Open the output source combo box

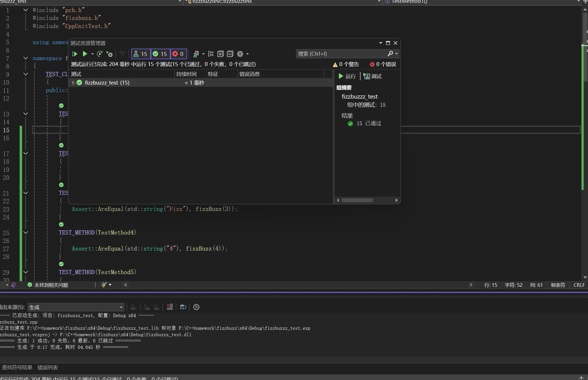click(76, 307)
